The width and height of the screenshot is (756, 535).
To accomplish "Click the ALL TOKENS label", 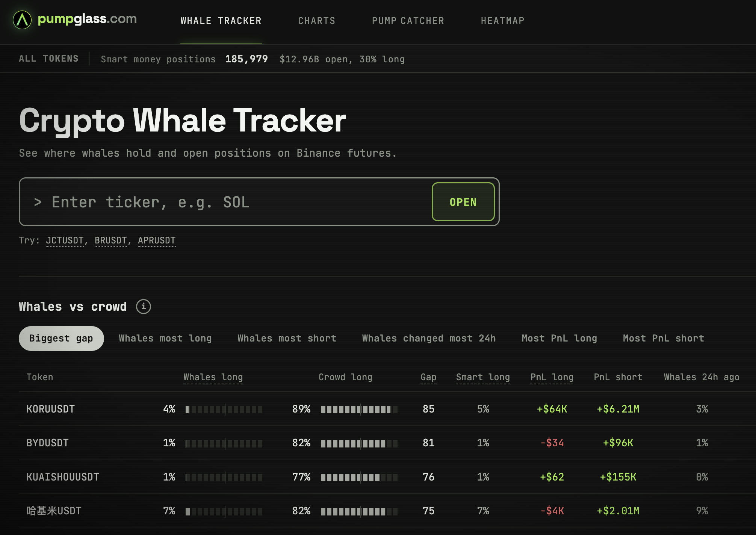I will pos(49,59).
